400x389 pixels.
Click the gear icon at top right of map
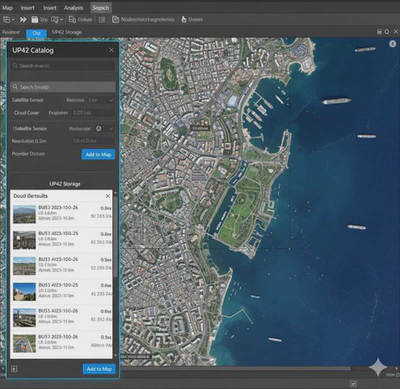pos(387,32)
